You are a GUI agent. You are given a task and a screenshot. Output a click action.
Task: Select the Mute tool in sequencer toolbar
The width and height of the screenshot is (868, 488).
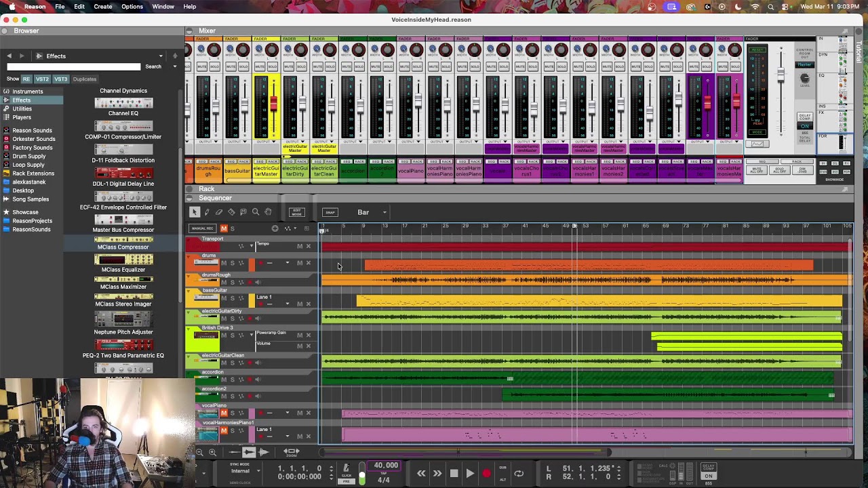[x=243, y=212]
